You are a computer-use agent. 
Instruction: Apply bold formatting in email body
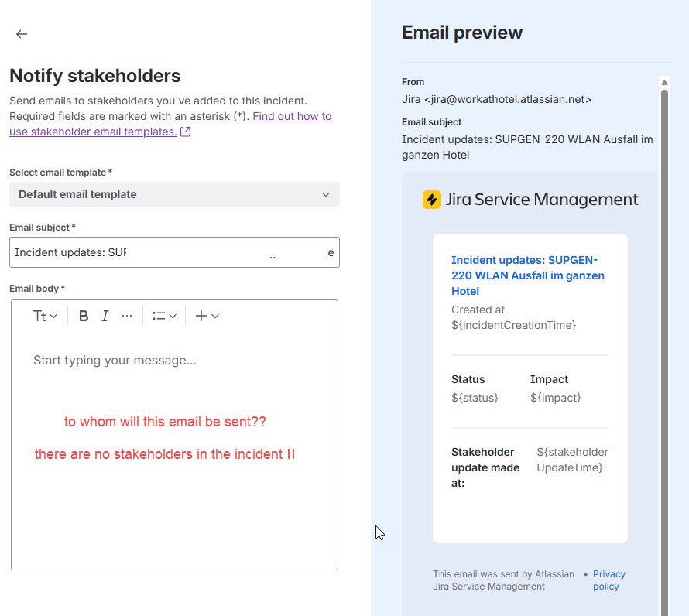coord(83,315)
